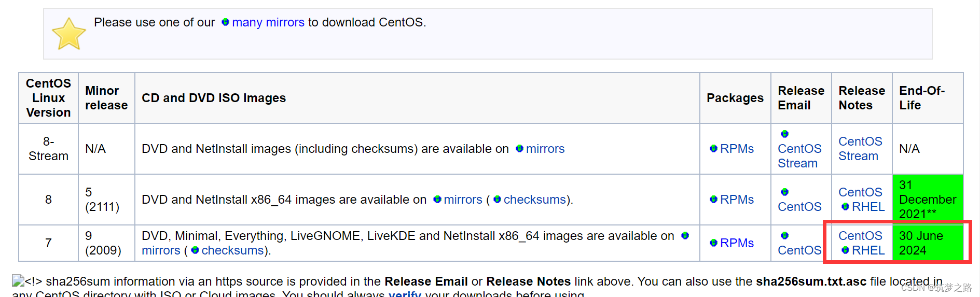This screenshot has height=297, width=980.
Task: Open checksums link for CentOS 8
Action: (x=535, y=200)
